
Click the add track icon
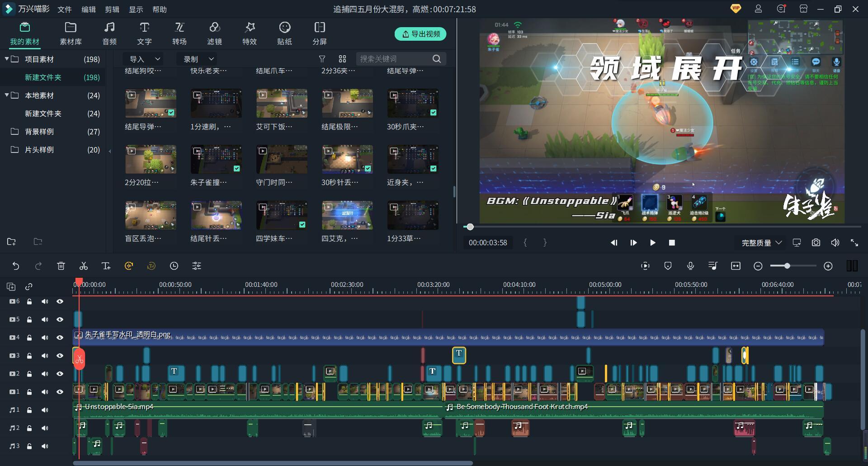[x=11, y=286]
